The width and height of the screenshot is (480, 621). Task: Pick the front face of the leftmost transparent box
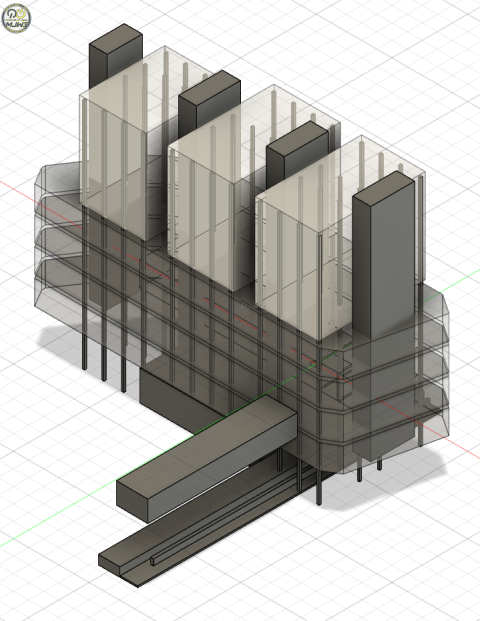click(x=113, y=166)
